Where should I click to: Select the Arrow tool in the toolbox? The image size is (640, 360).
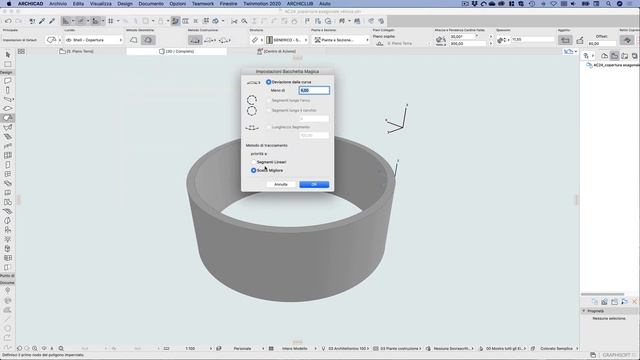point(8,55)
